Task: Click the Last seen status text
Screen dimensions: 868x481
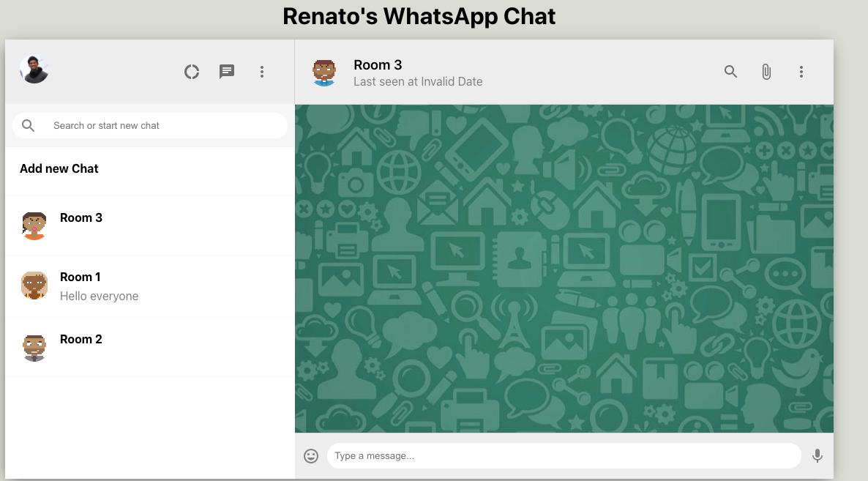Action: 418,81
